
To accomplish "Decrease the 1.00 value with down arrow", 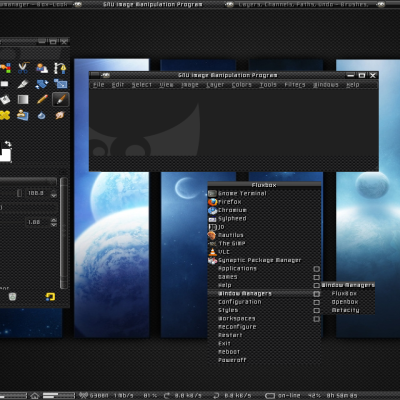I will (x=54, y=224).
